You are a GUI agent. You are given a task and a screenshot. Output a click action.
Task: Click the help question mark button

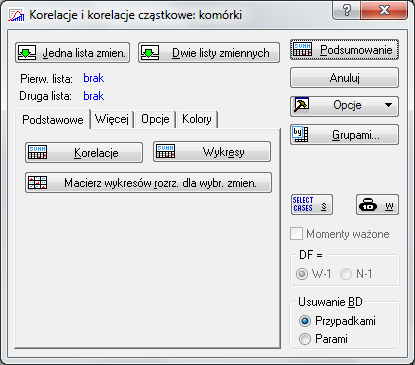pos(347,10)
